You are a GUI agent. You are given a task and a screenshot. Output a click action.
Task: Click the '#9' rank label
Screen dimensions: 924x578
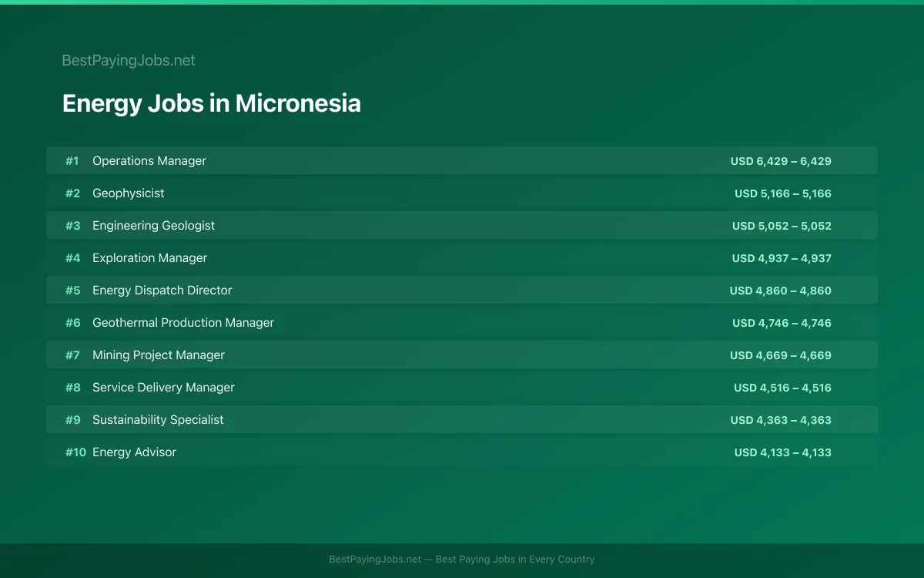pos(72,420)
